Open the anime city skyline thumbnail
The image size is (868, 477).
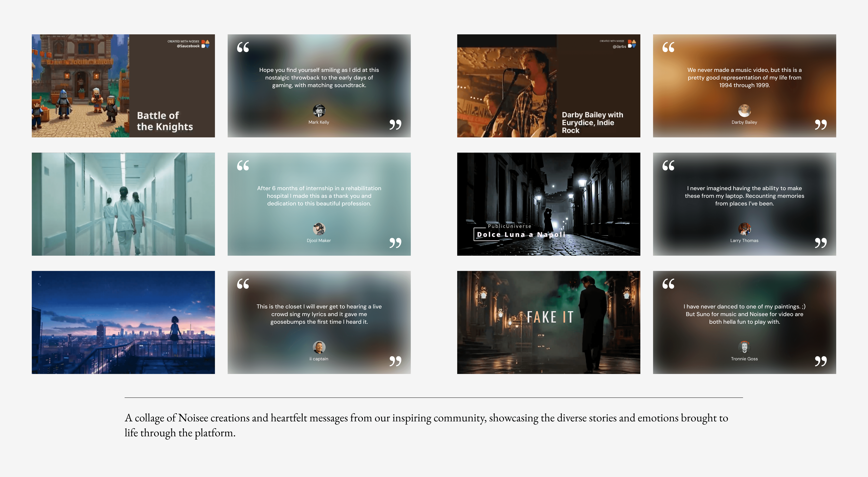pos(123,322)
